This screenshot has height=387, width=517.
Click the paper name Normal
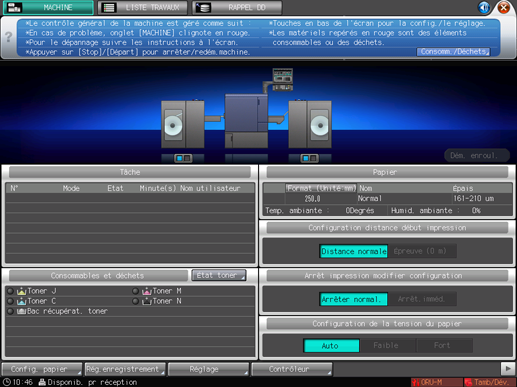point(369,199)
